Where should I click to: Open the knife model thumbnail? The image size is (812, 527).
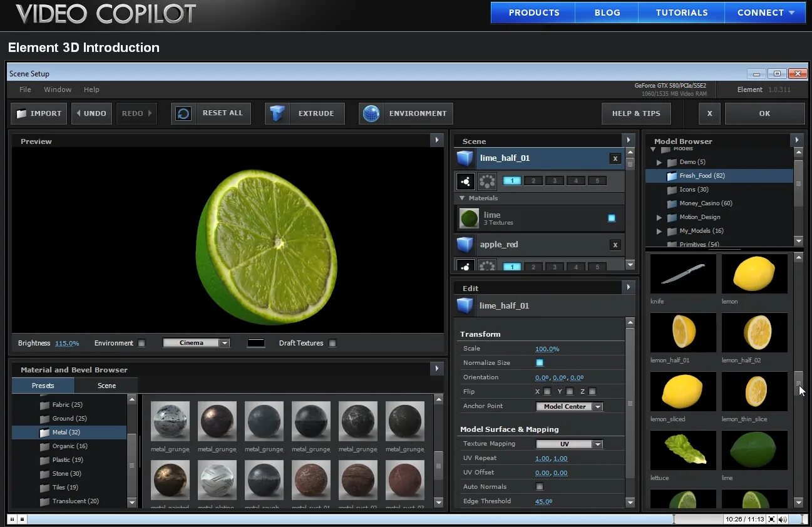[683, 274]
